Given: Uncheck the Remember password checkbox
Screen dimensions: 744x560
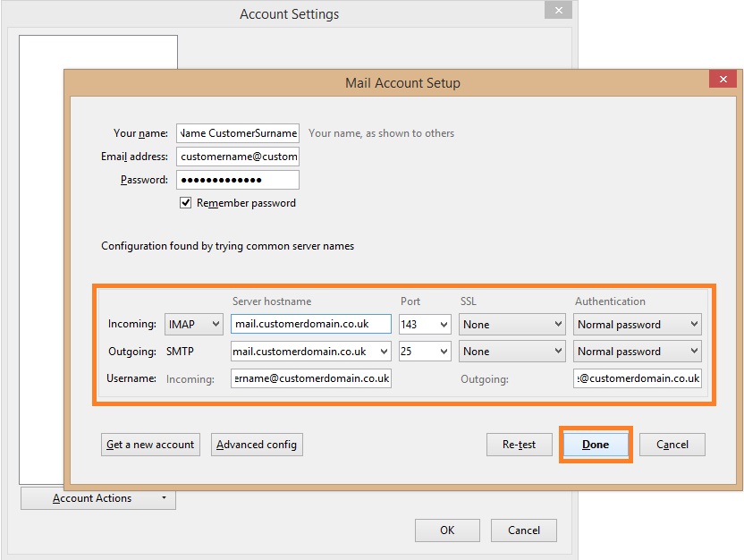Looking at the screenshot, I should pyautogui.click(x=186, y=203).
